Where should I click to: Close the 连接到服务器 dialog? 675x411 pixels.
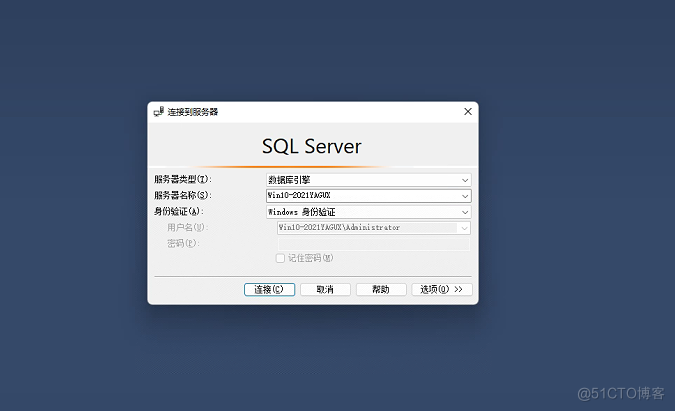point(468,111)
